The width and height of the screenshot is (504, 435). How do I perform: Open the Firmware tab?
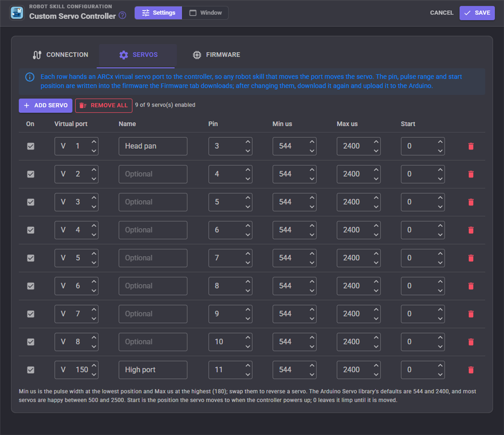coord(217,55)
